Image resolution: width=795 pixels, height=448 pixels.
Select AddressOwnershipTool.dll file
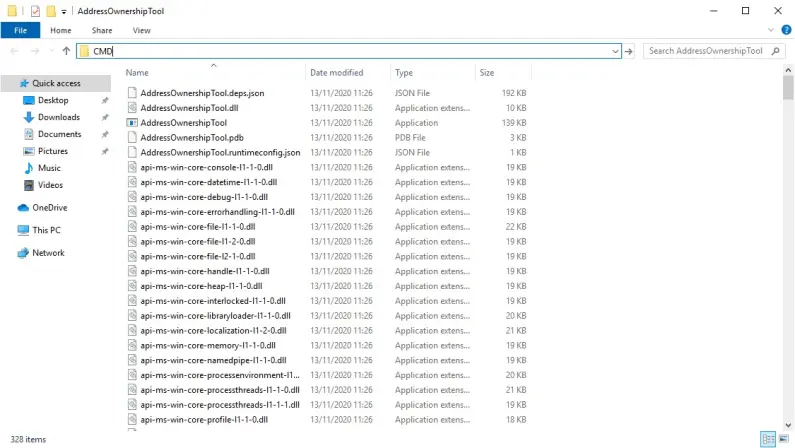189,108
